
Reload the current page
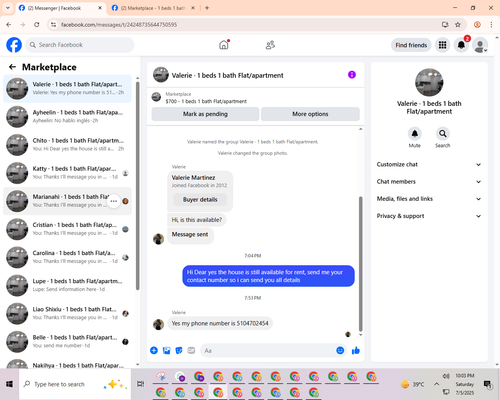(37, 25)
